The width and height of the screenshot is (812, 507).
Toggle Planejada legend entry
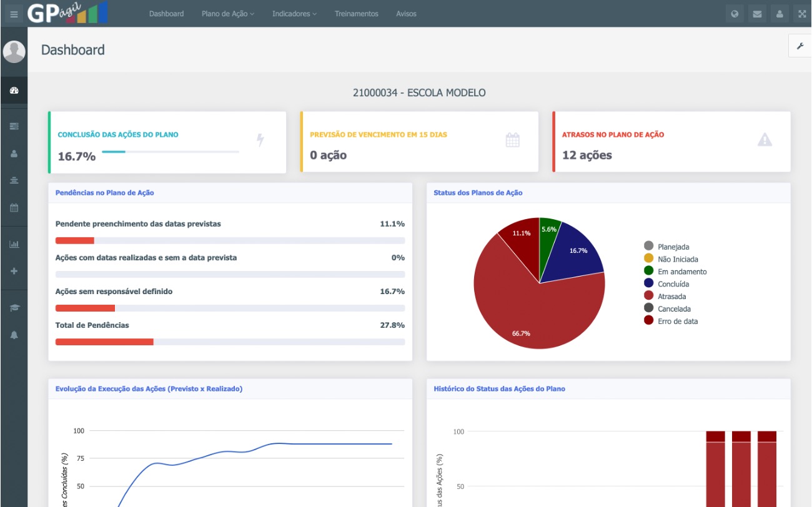click(x=666, y=247)
